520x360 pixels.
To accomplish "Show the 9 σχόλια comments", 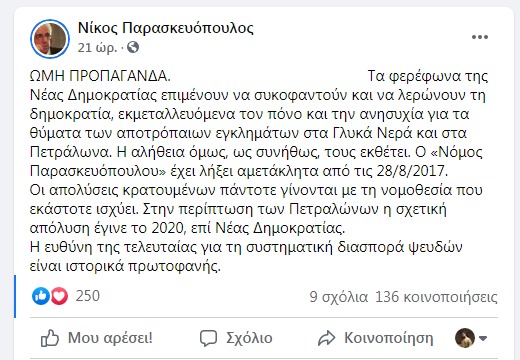I will [339, 297].
